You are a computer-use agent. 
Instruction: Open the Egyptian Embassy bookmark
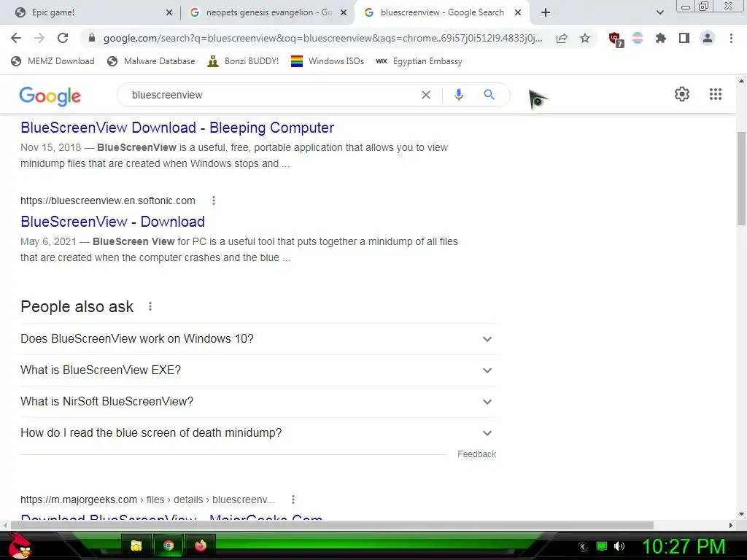tap(419, 61)
